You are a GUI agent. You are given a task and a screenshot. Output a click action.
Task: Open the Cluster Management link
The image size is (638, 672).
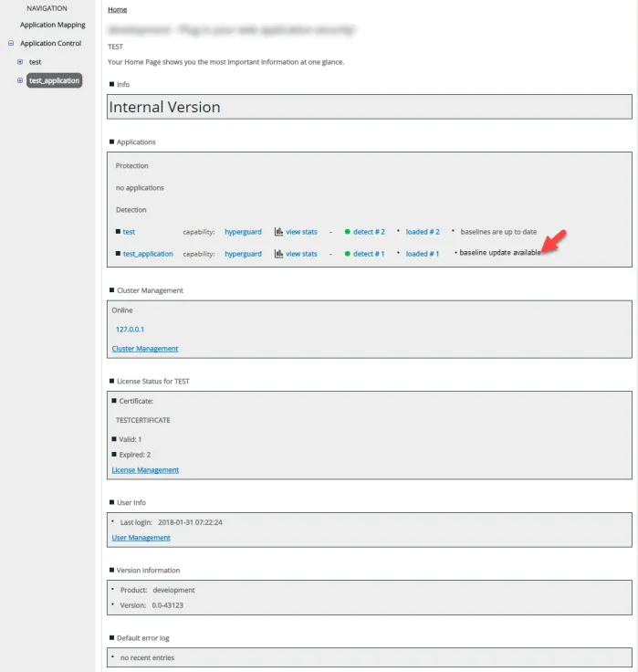click(145, 349)
